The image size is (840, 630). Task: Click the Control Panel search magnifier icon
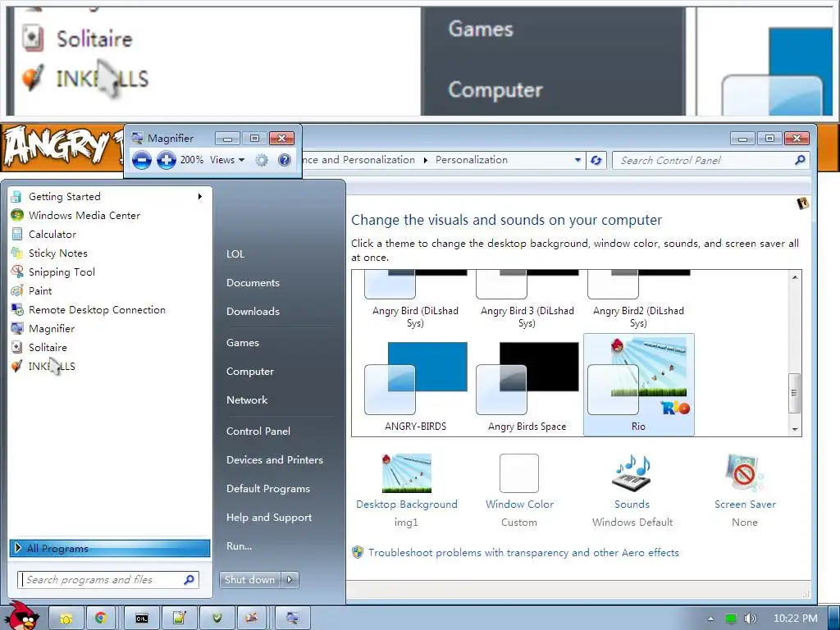coord(801,160)
